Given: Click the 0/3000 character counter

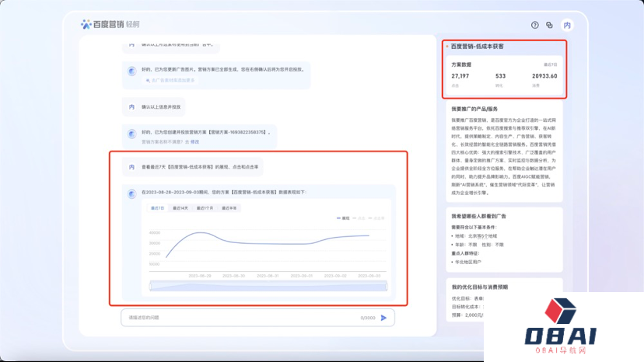Looking at the screenshot, I should 368,318.
